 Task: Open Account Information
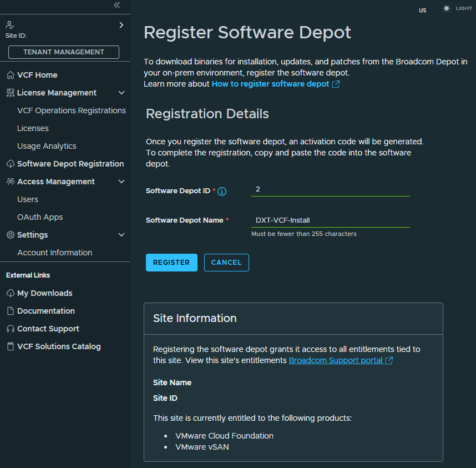click(x=54, y=253)
